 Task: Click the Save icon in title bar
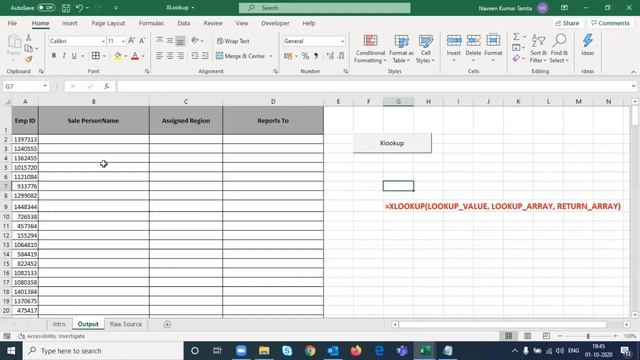[66, 8]
